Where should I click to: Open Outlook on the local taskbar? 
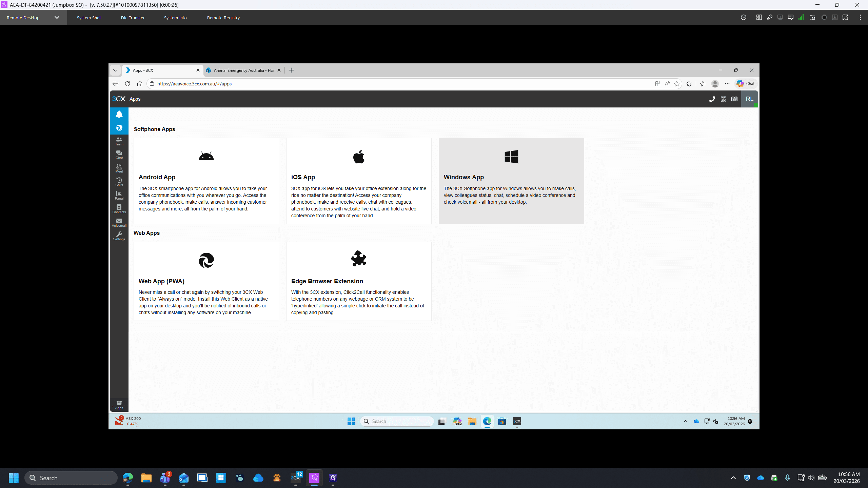[x=184, y=478]
